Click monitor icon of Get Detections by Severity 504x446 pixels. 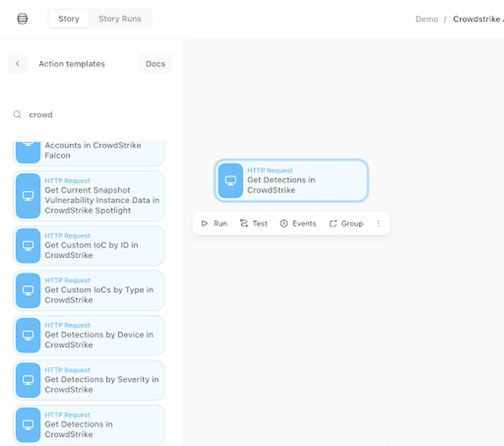28,380
